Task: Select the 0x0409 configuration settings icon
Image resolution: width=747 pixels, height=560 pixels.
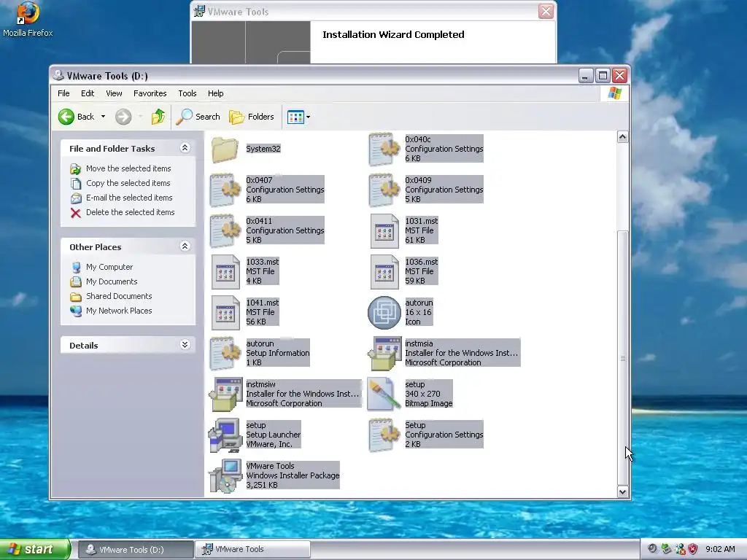Action: click(x=384, y=190)
